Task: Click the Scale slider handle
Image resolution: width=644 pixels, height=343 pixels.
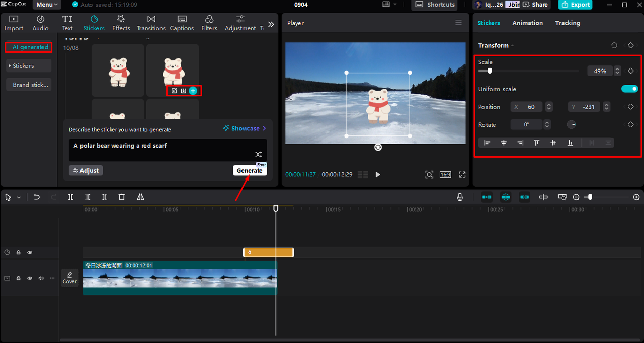Action: (x=490, y=71)
